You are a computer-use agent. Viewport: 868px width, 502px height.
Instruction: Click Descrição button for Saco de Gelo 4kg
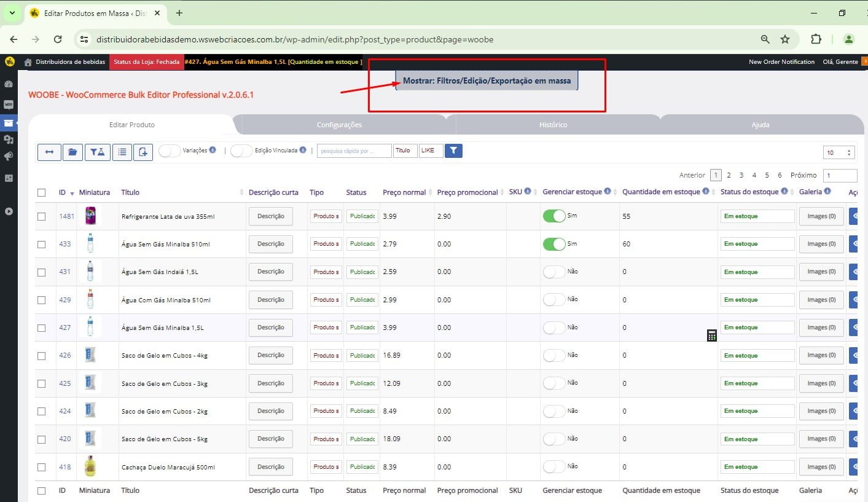point(270,355)
